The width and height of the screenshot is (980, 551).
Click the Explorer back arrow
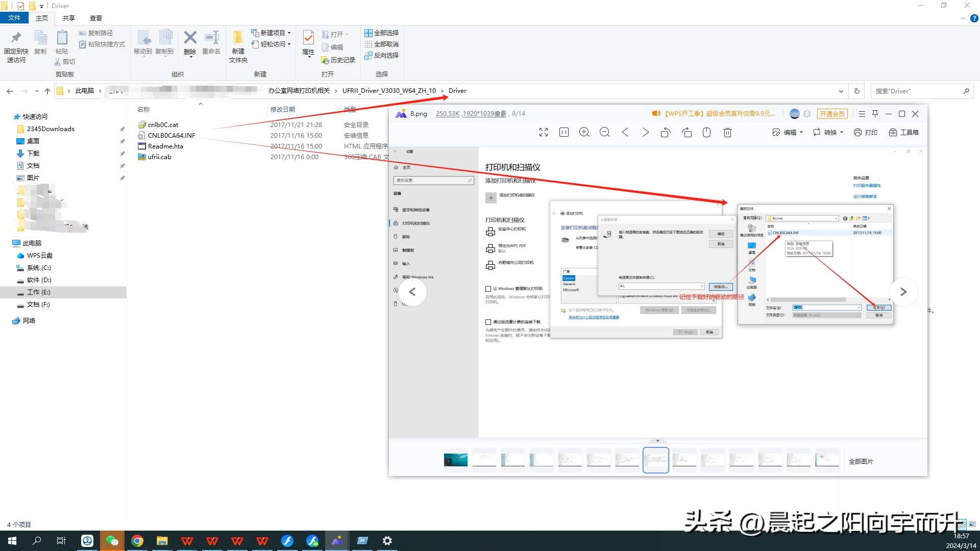click(x=10, y=91)
